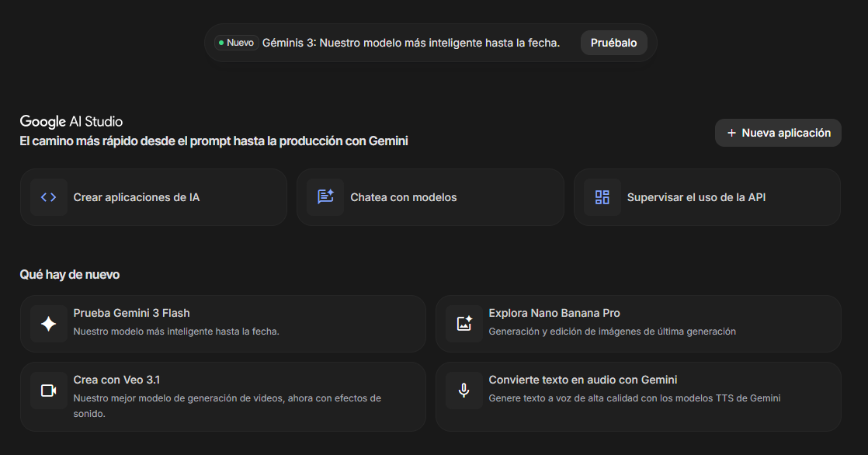Click the Google AI Studio logo
The image size is (868, 455).
(71, 121)
